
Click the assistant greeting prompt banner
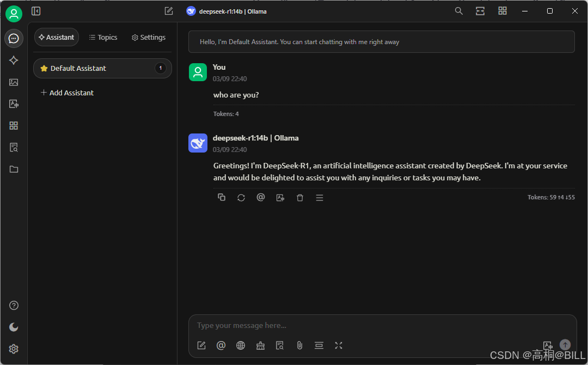(381, 41)
